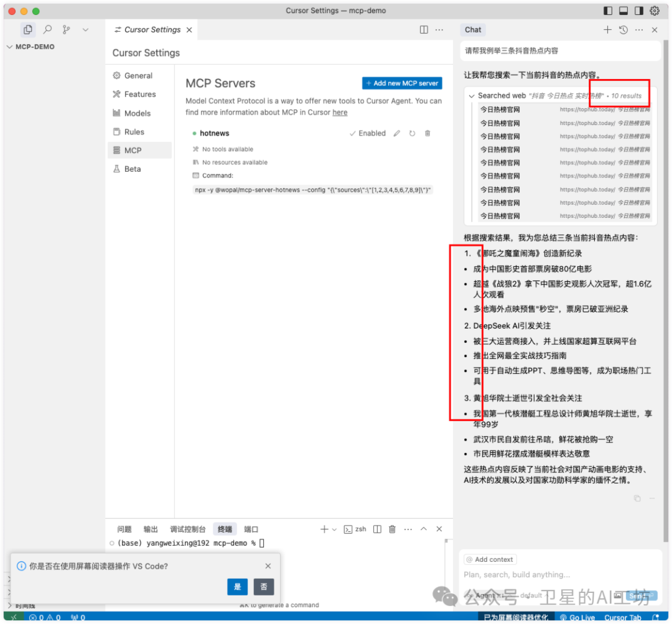
Task: Focus the chat prompt input field
Action: pos(559,574)
